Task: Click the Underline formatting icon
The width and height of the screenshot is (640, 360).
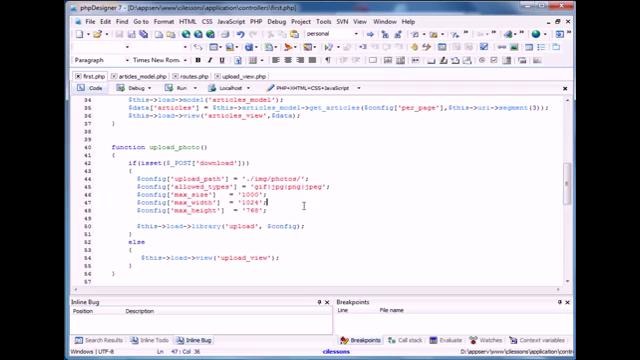Action: (x=222, y=60)
